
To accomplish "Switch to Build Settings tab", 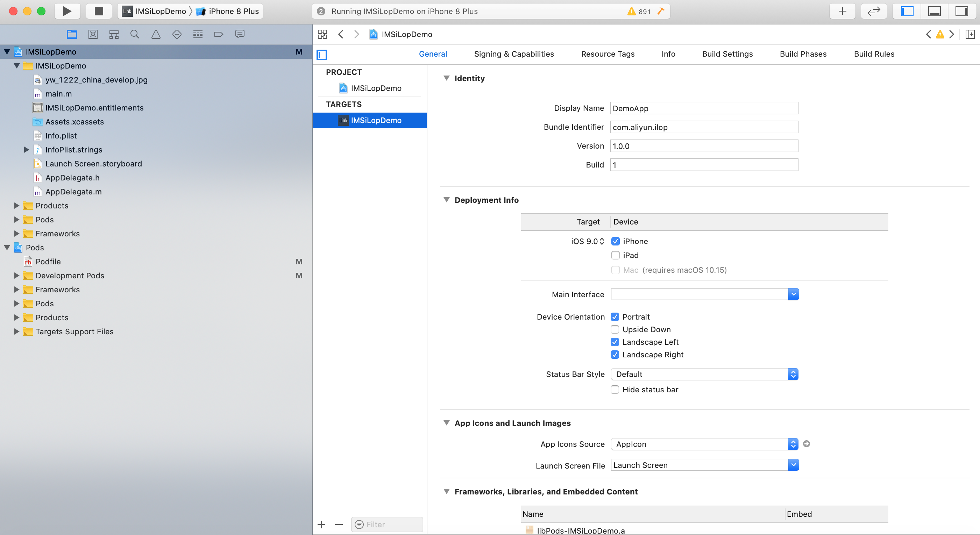I will pos(727,54).
